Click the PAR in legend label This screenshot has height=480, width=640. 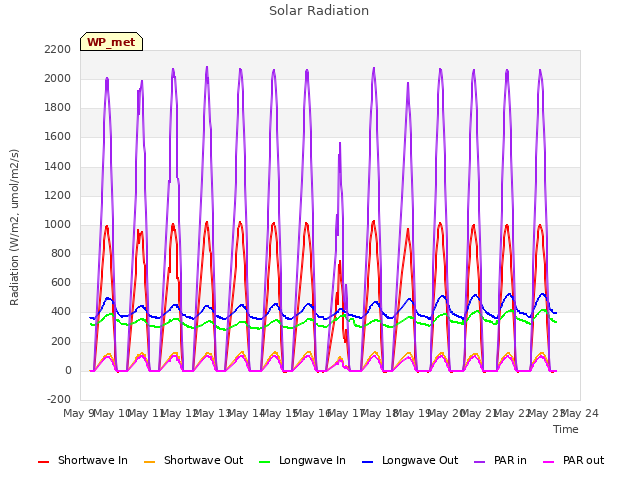pyautogui.click(x=510, y=460)
